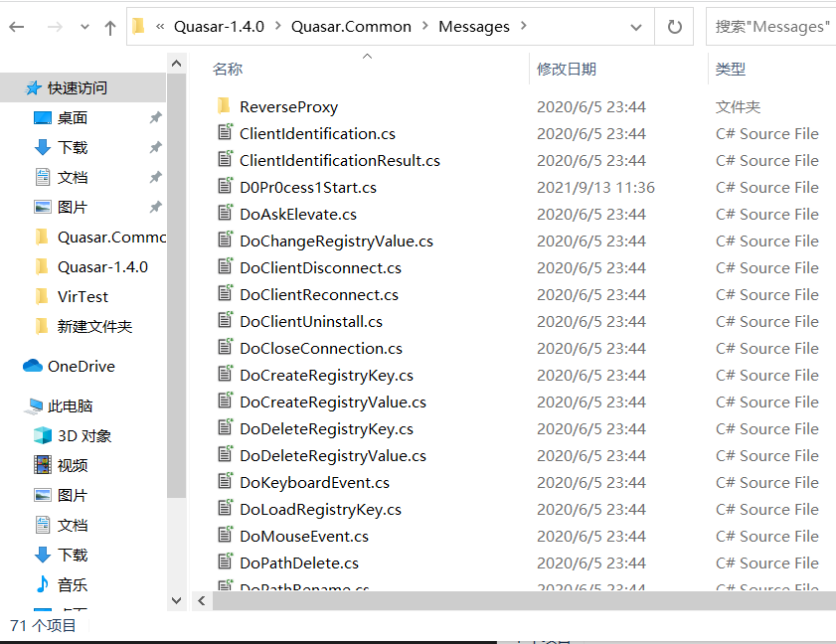836x644 pixels.
Task: Select the DoPathDelete.cs file icon
Action: pos(226,562)
